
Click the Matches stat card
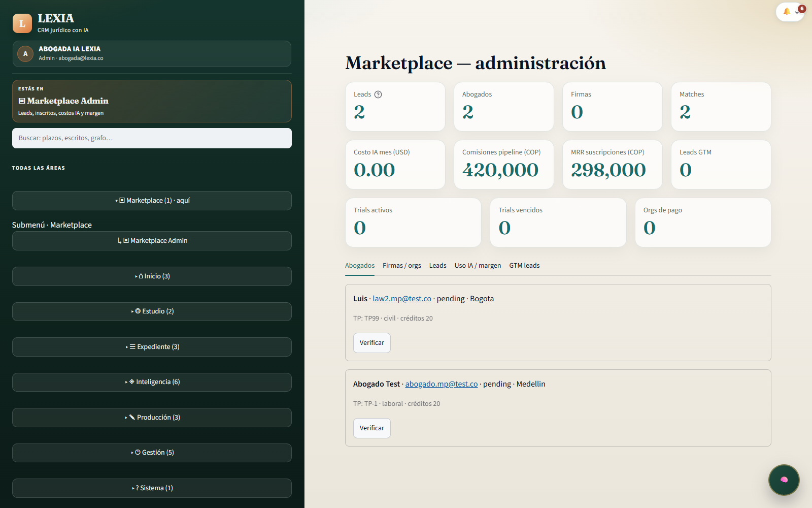click(x=721, y=107)
